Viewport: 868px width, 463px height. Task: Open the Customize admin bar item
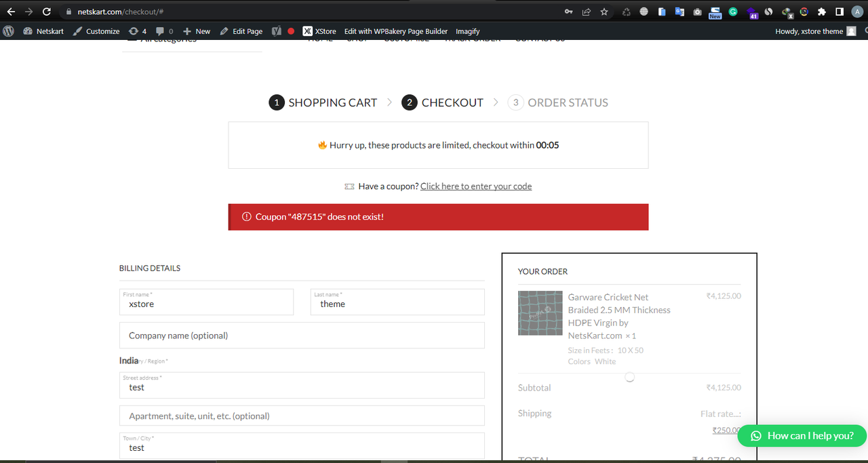coord(96,31)
